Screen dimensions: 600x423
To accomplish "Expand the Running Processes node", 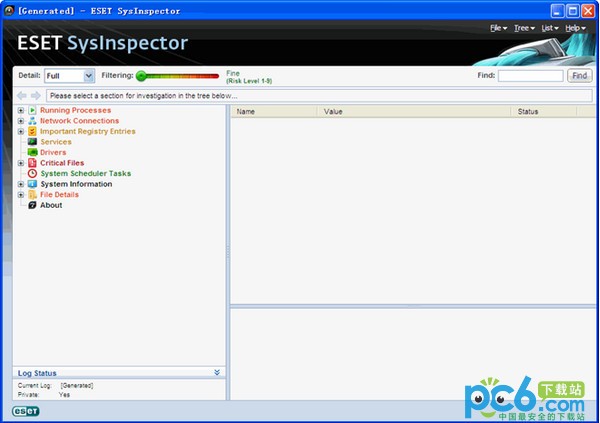I will 21,110.
